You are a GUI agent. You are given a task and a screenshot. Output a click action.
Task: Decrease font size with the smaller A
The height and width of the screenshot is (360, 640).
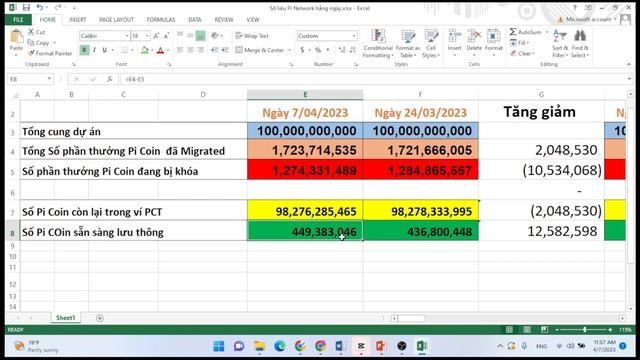click(x=166, y=36)
